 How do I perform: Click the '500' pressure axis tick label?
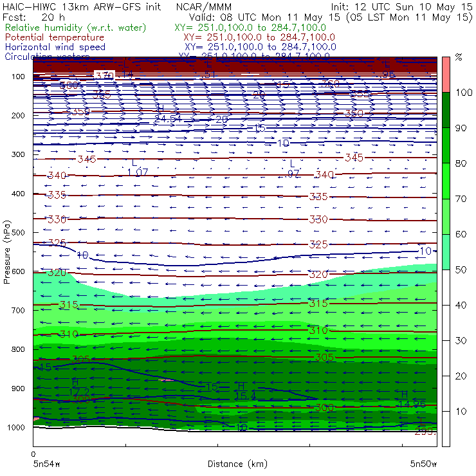pos(18,232)
